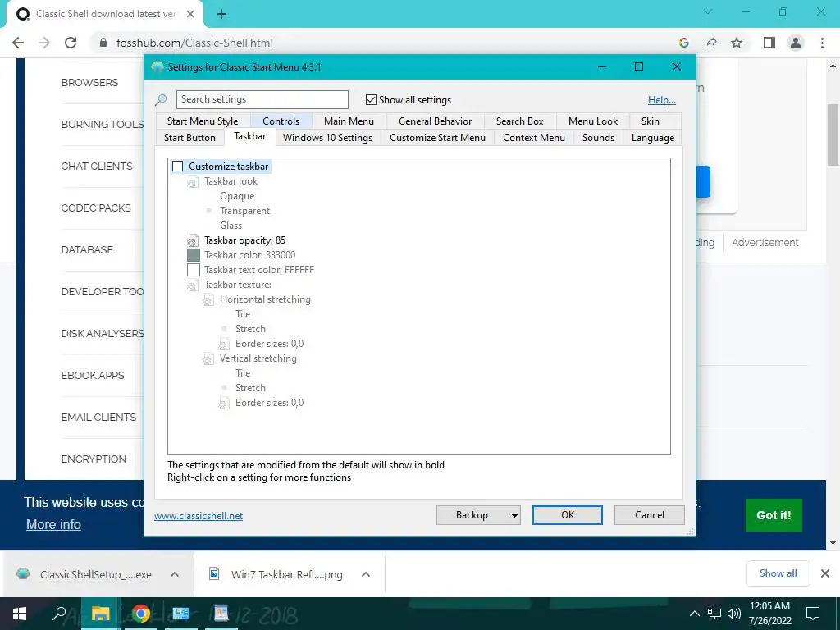Image resolution: width=840 pixels, height=630 pixels.
Task: Expand options for Win7 Taskbar png download
Action: point(365,574)
